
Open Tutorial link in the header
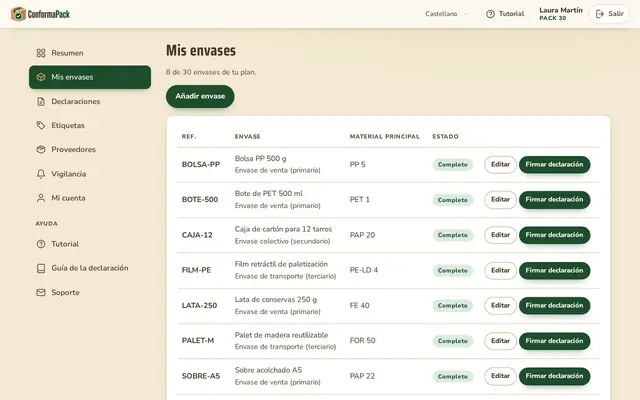(505, 14)
